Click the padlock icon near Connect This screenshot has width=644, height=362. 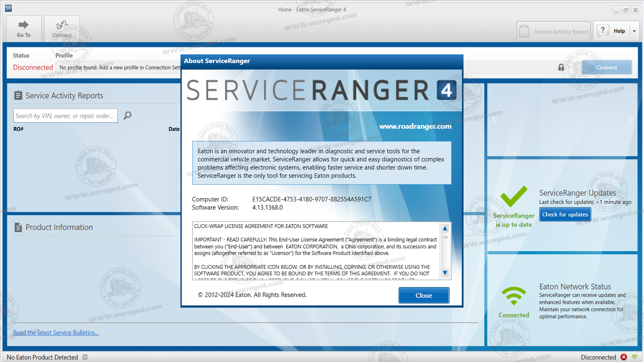pyautogui.click(x=561, y=67)
